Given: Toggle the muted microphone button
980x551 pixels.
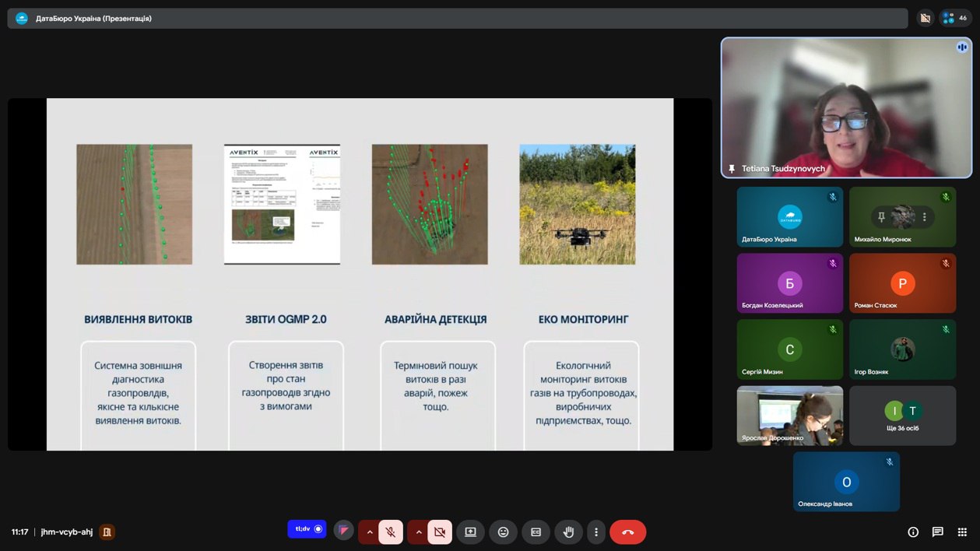Looking at the screenshot, I should 391,532.
